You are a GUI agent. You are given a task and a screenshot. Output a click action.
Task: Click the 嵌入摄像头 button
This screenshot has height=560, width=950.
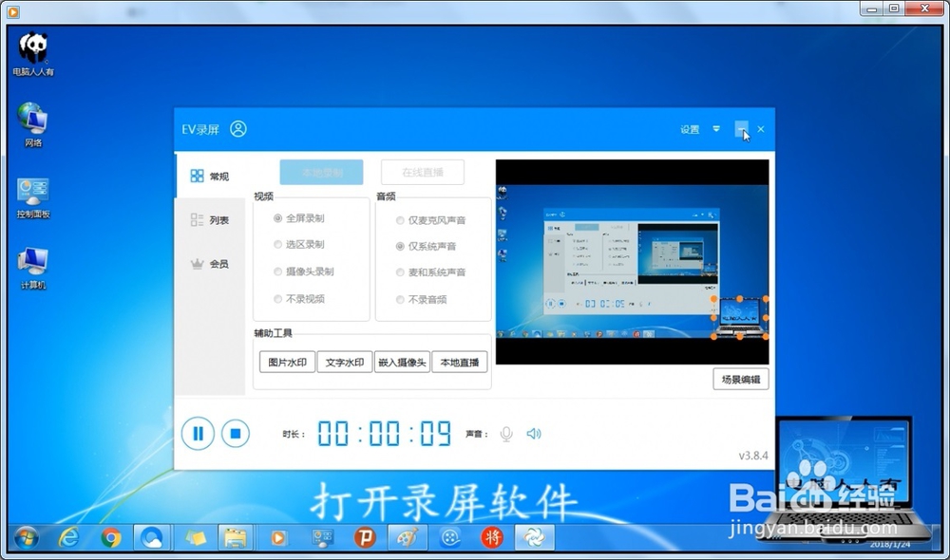point(402,362)
